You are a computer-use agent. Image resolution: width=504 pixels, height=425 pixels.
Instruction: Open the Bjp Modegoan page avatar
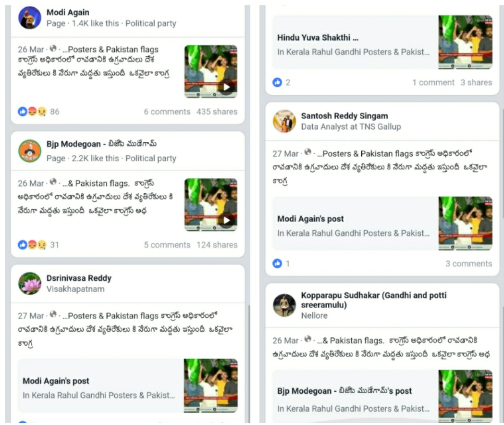click(30, 151)
